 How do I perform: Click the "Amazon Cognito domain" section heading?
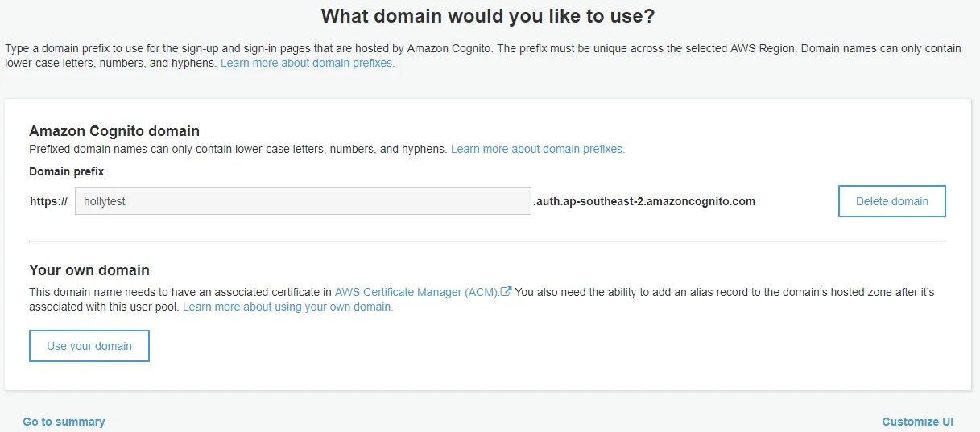point(114,131)
